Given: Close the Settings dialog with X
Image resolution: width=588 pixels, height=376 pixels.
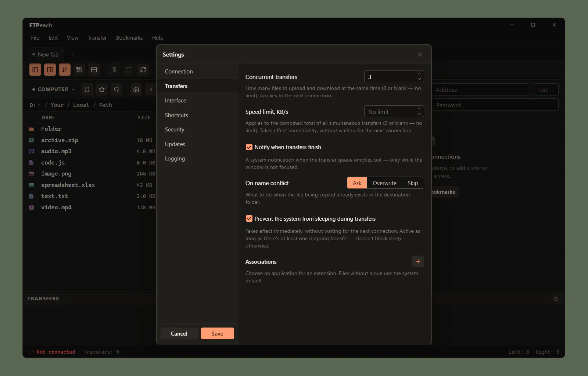Looking at the screenshot, I should 420,54.
